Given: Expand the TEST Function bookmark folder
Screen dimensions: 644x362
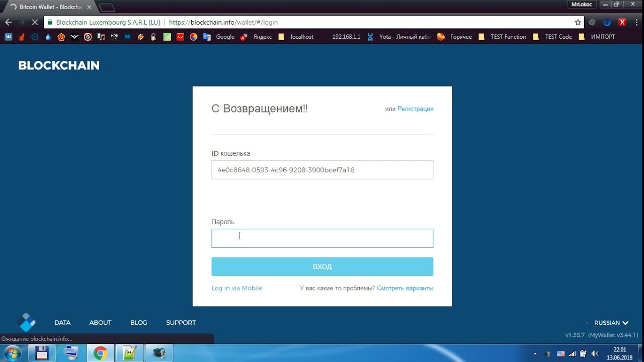Looking at the screenshot, I should 502,37.
